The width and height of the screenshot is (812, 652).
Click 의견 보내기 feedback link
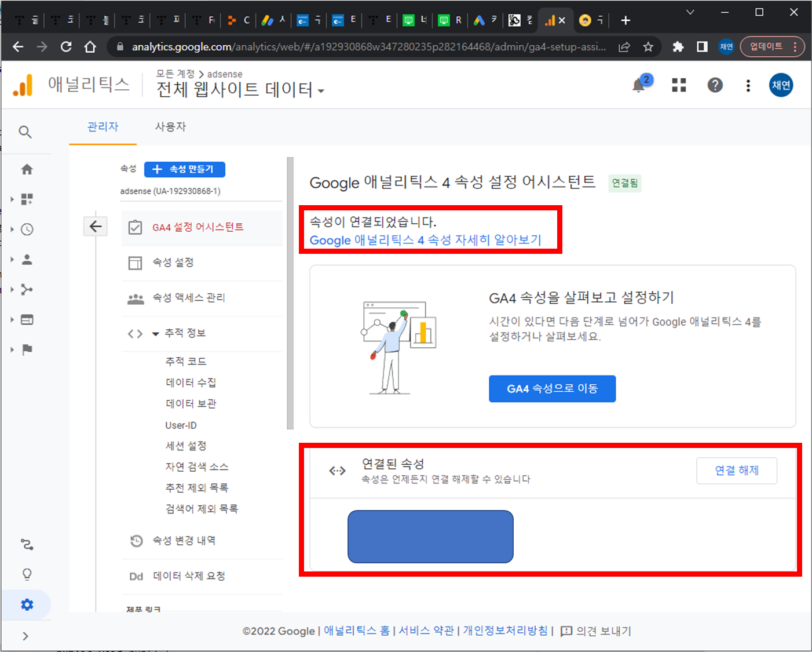(596, 631)
